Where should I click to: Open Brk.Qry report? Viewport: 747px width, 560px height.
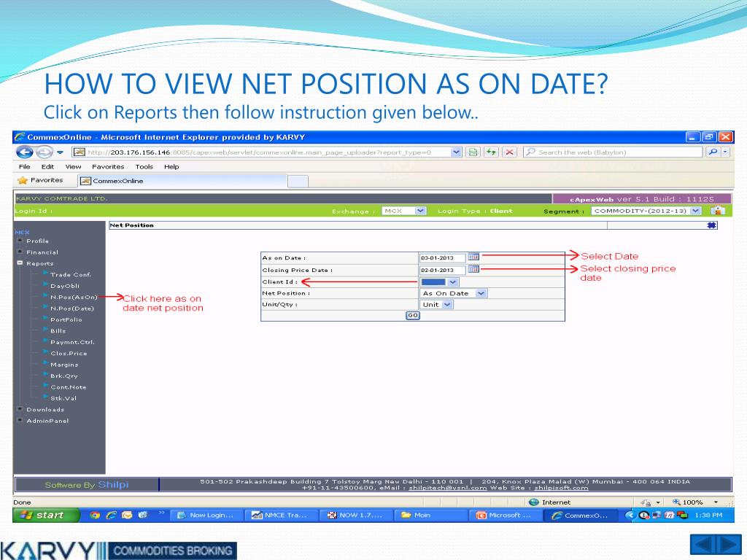click(x=64, y=376)
